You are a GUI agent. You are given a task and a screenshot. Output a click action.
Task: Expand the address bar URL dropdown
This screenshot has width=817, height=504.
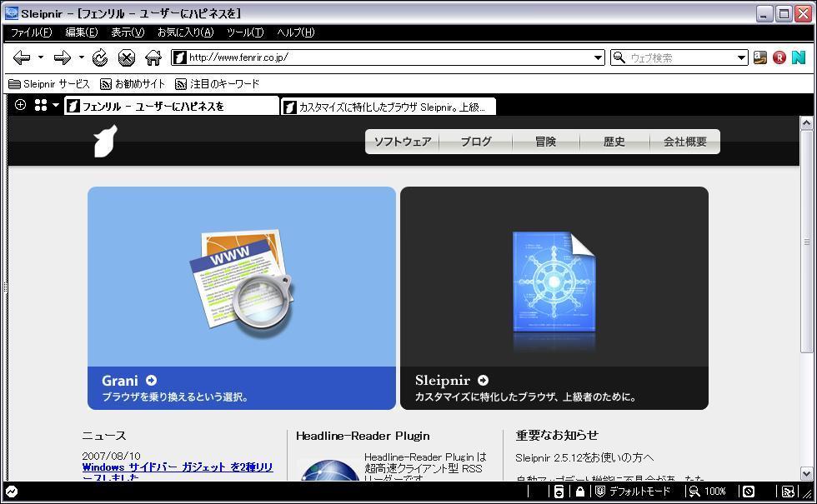point(598,57)
